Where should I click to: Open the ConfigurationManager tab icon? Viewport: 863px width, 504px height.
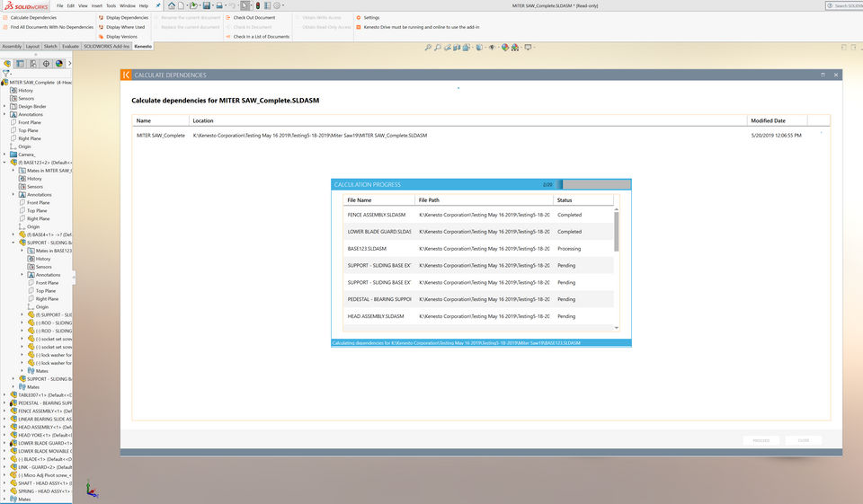pos(33,63)
